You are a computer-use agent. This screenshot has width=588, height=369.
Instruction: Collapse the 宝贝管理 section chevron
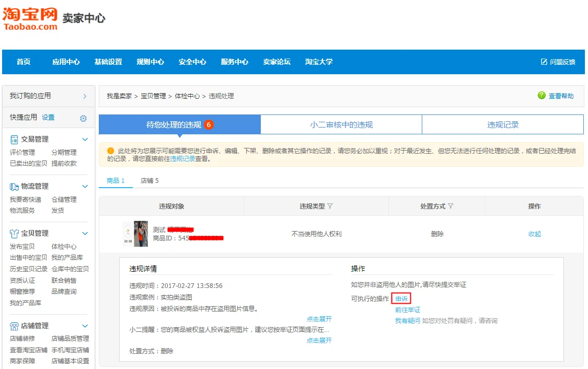coord(85,233)
